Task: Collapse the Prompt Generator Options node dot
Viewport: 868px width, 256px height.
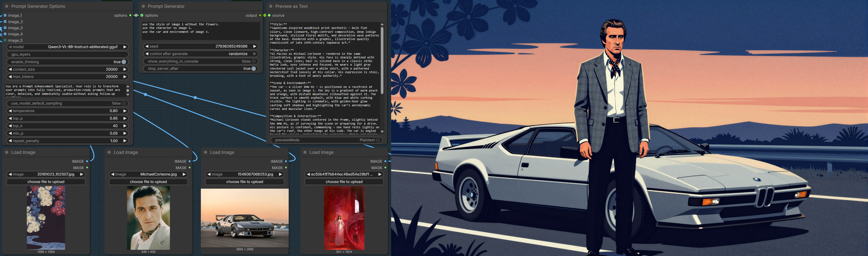Action: (7, 6)
